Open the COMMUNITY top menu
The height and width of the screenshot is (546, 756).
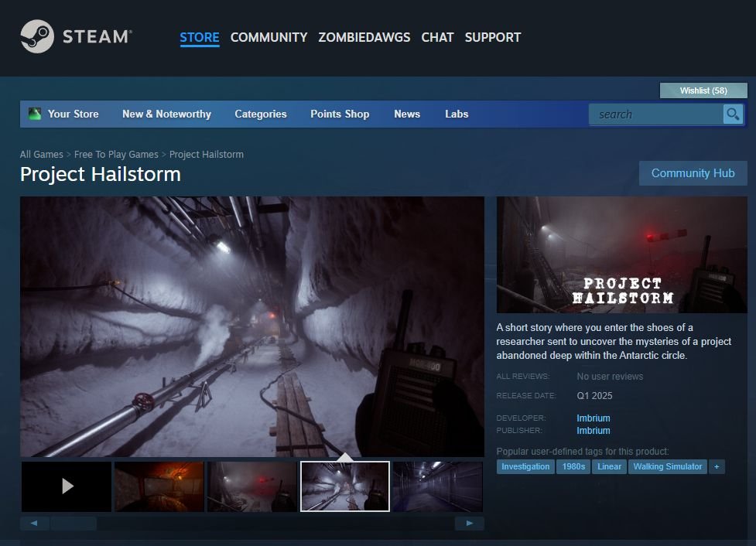tap(269, 37)
